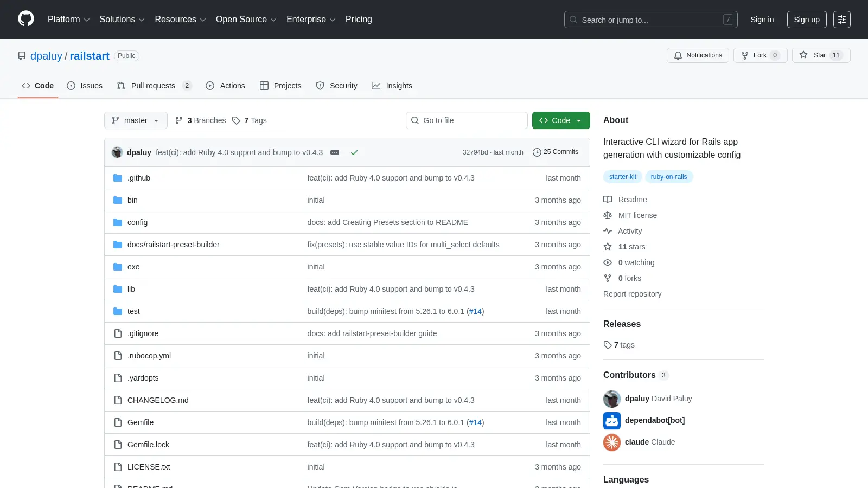Viewport: 868px width, 488px height.
Task: Click dependabot[bot] contributor avatar
Action: [x=612, y=420]
